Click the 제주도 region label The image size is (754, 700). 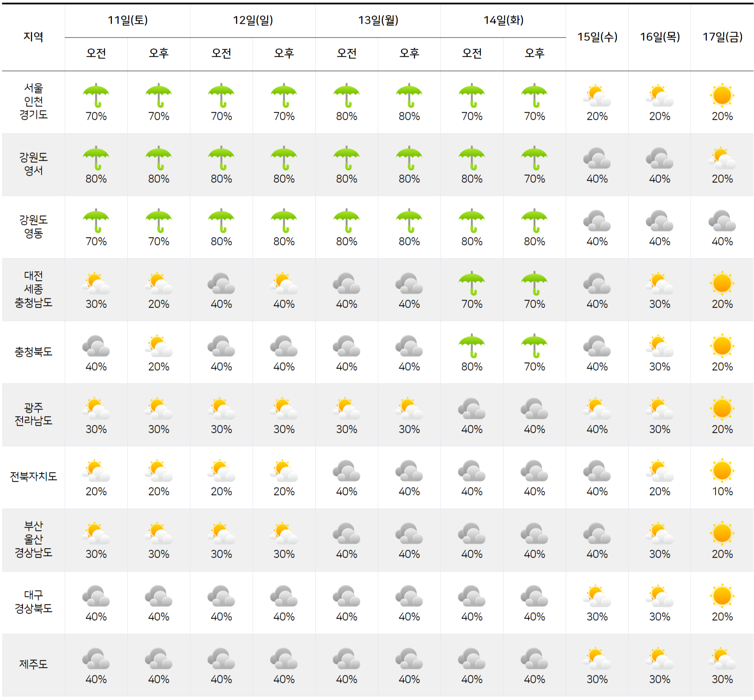point(33,664)
